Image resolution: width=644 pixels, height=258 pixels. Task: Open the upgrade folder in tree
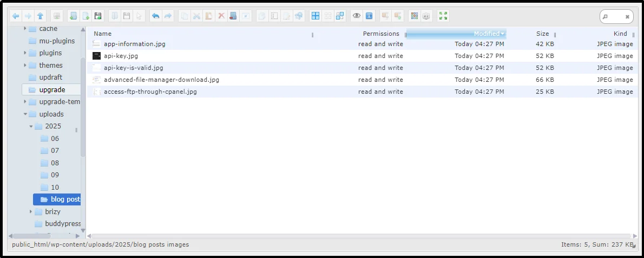51,89
